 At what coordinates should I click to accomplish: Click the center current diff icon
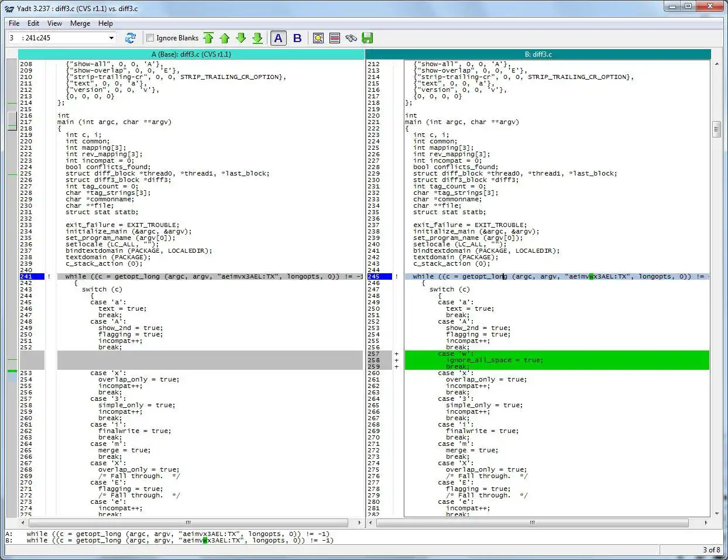318,38
